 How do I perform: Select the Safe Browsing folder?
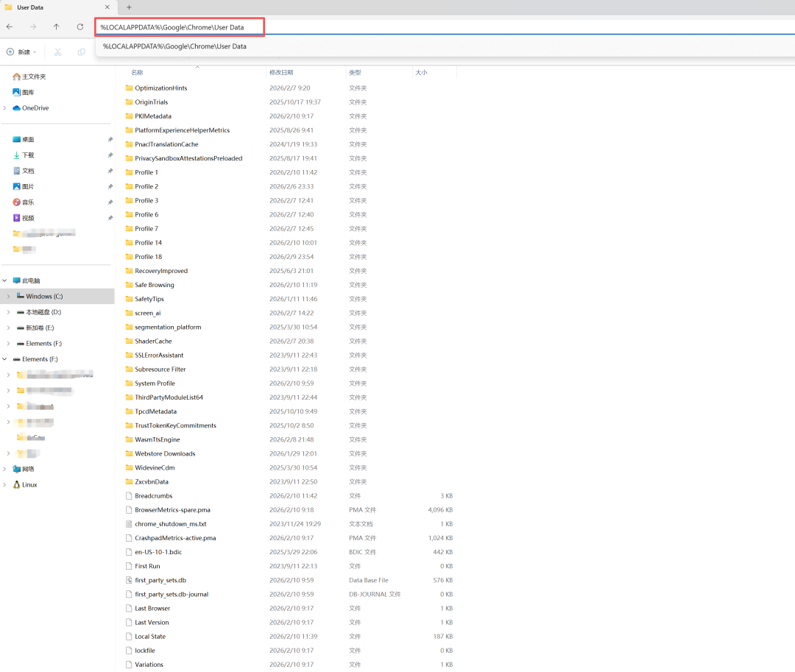(x=155, y=285)
